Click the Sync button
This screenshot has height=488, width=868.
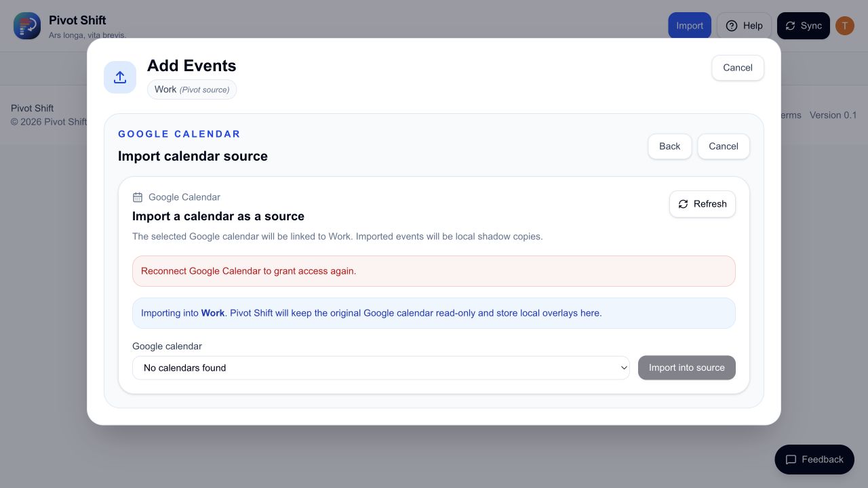(x=804, y=26)
